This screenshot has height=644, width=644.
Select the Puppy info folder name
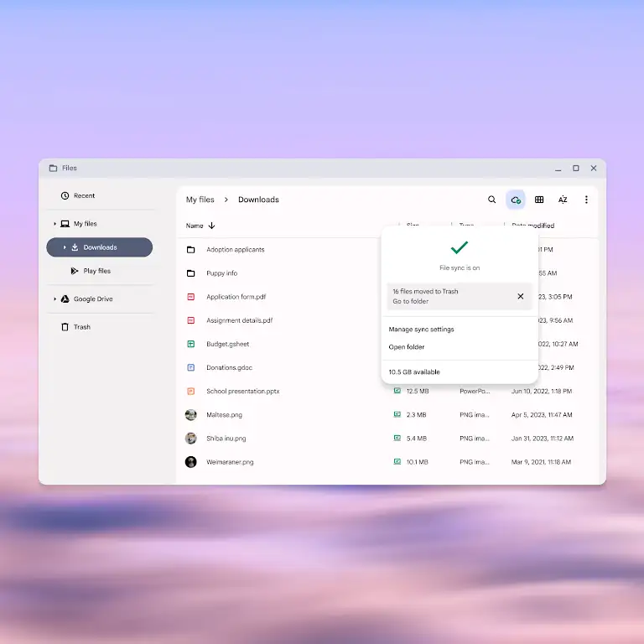pos(221,273)
